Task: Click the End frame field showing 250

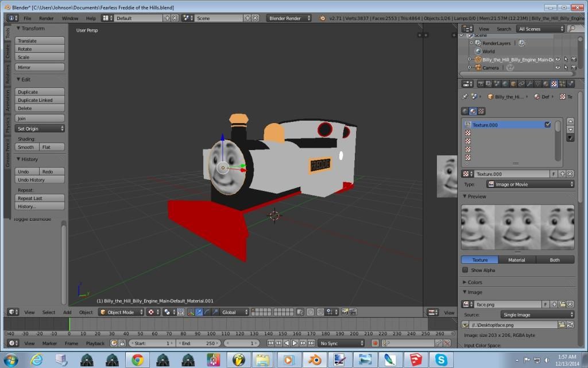Action: [x=198, y=343]
